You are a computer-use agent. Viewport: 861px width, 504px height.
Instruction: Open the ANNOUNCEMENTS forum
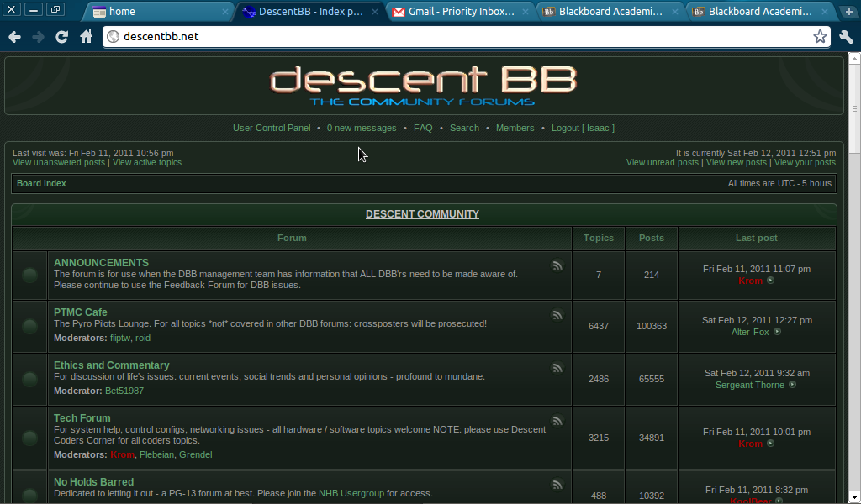tap(101, 263)
